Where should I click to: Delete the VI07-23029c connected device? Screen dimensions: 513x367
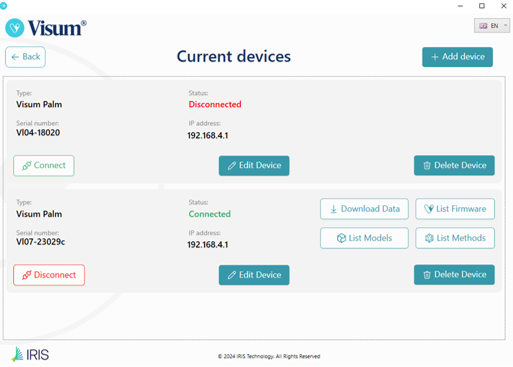point(454,275)
